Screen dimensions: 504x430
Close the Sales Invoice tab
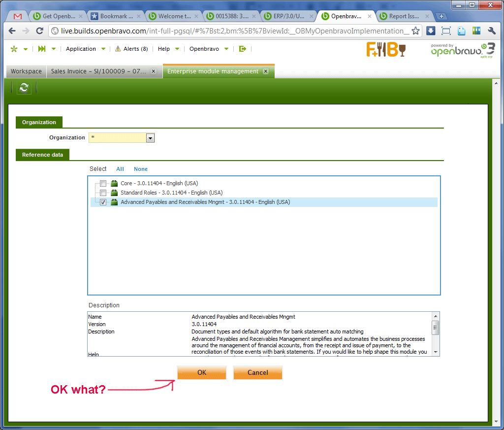click(154, 71)
